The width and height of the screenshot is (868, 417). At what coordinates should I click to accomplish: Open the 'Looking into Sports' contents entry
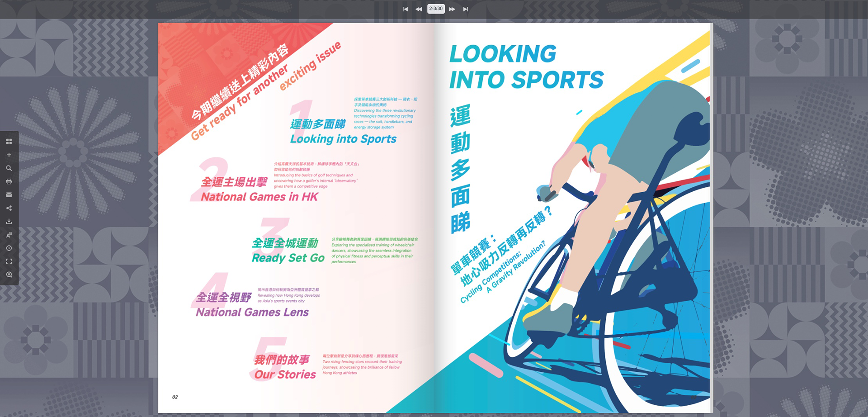(343, 139)
